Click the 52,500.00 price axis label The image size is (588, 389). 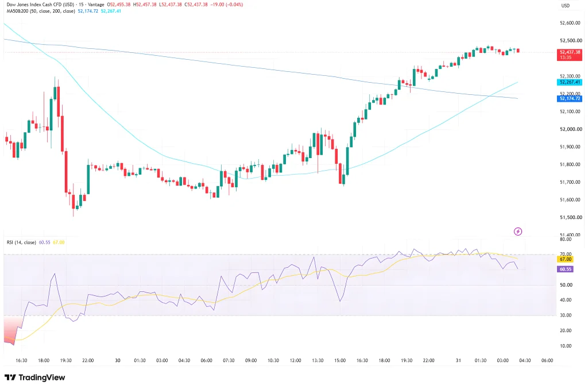571,41
